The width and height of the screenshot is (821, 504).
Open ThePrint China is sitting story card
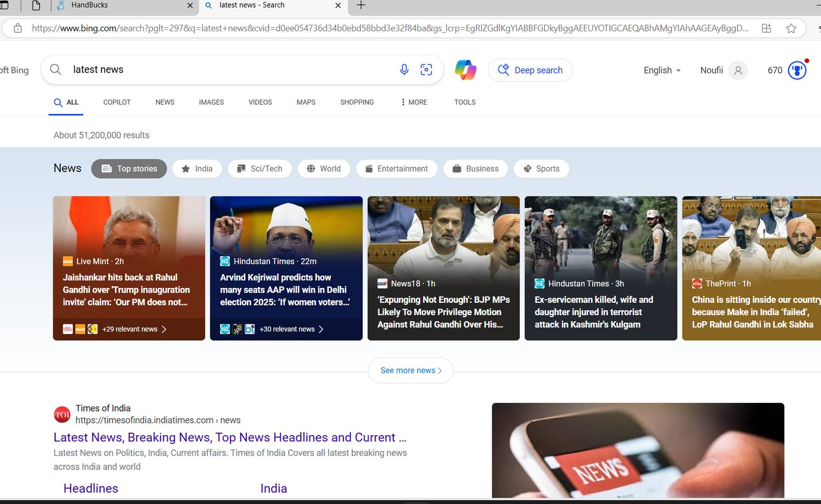tap(751, 268)
